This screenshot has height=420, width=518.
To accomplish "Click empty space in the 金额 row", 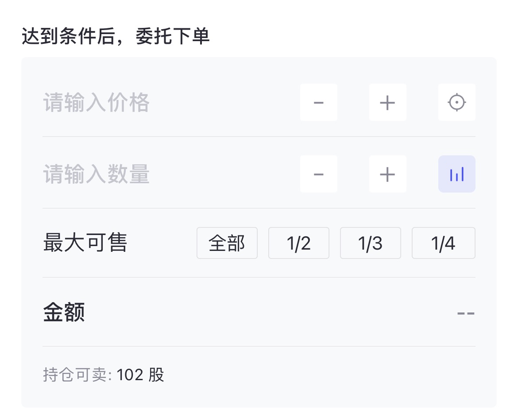I will click(264, 312).
